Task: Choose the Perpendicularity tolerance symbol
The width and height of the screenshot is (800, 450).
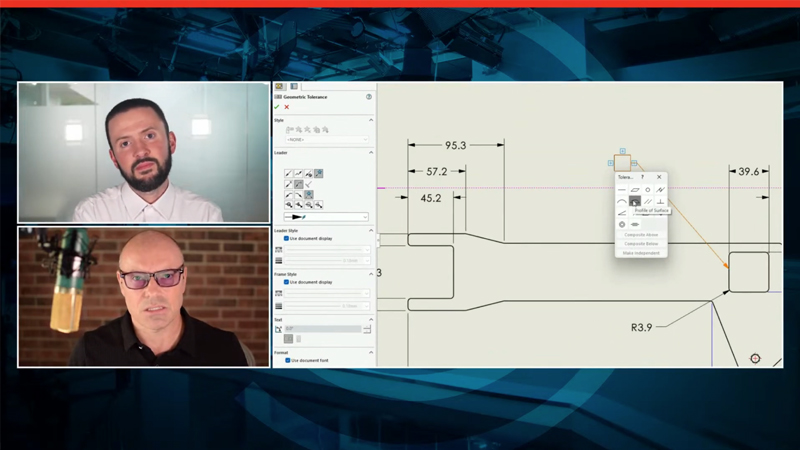Action: (660, 202)
